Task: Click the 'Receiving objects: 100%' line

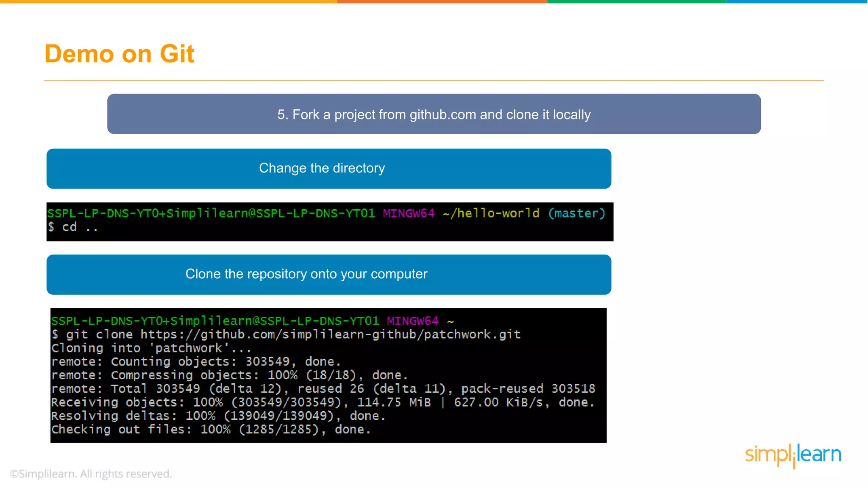Action: pos(323,402)
